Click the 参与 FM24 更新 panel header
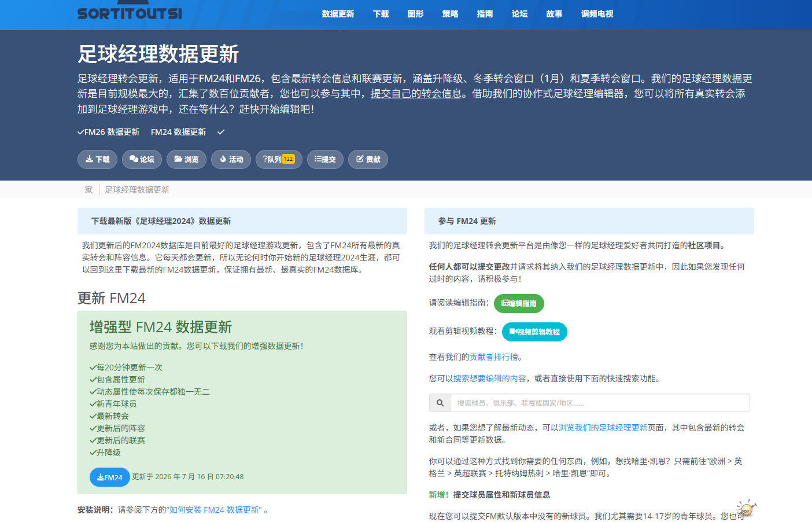This screenshot has width=812, height=522. [589, 221]
